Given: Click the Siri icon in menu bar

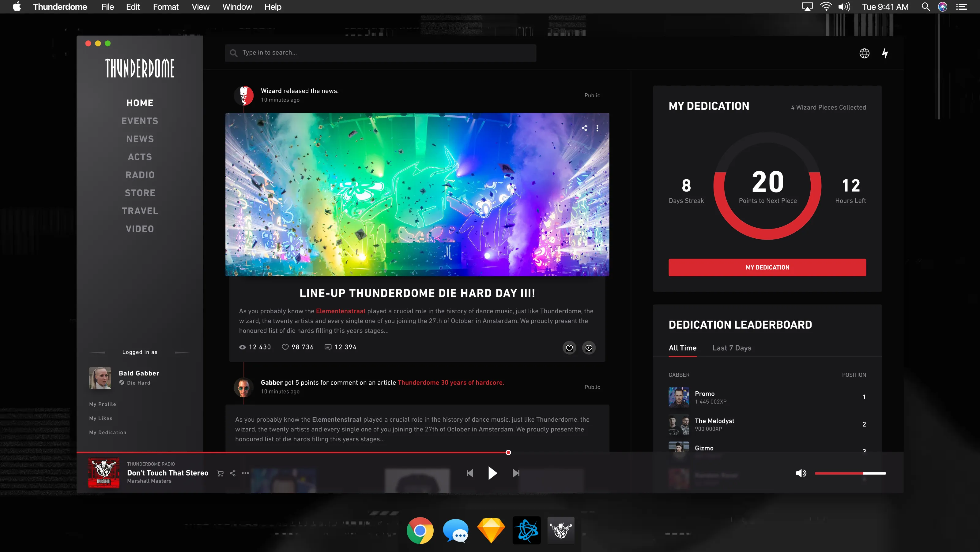Looking at the screenshot, I should (942, 7).
